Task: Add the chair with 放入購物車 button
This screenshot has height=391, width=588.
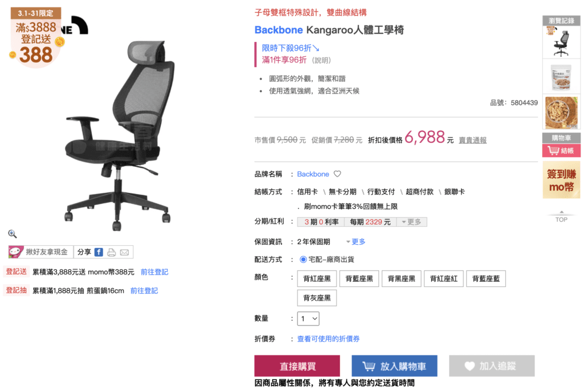Action: pos(394,366)
